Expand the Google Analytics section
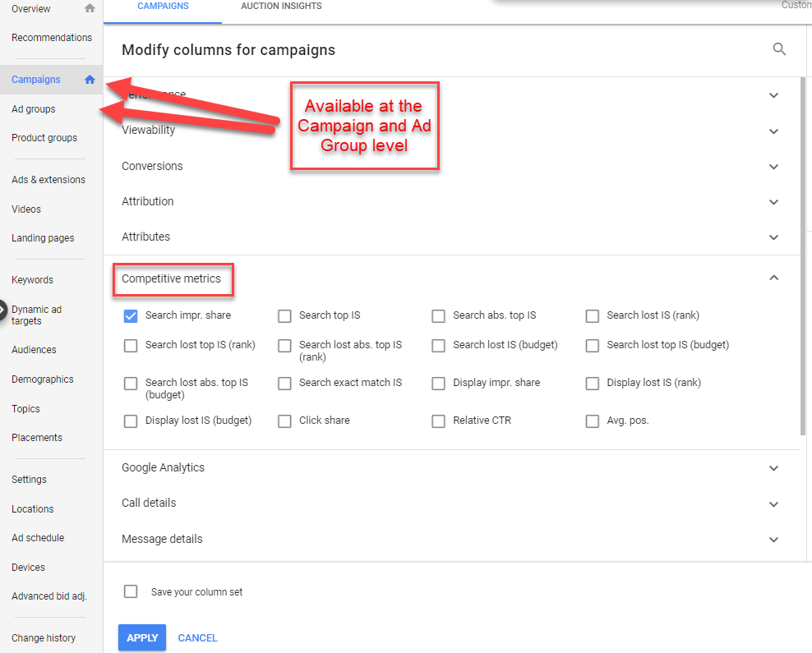The height and width of the screenshot is (653, 812). click(773, 468)
